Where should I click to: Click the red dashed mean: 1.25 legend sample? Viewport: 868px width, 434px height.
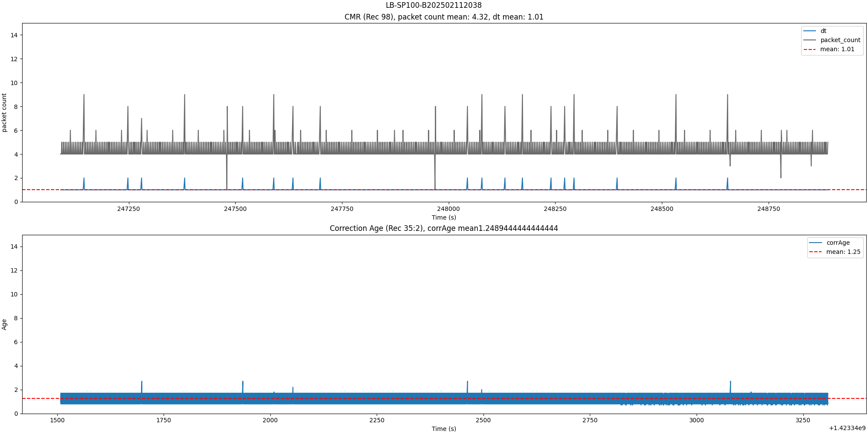point(816,252)
